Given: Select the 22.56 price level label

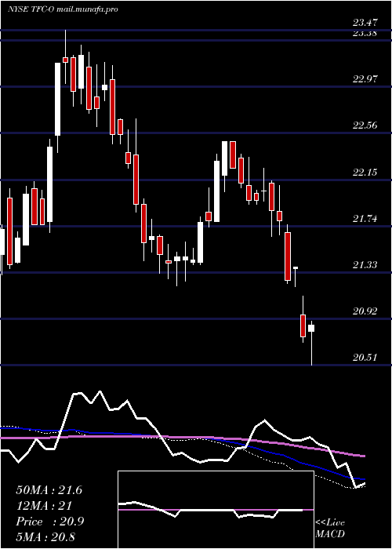Looking at the screenshot, I should click(365, 125).
